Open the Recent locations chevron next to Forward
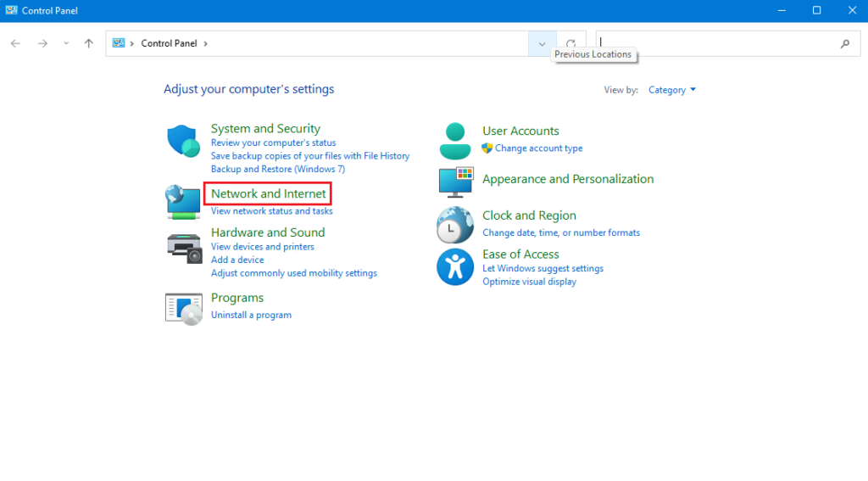868x481 pixels. coord(66,43)
